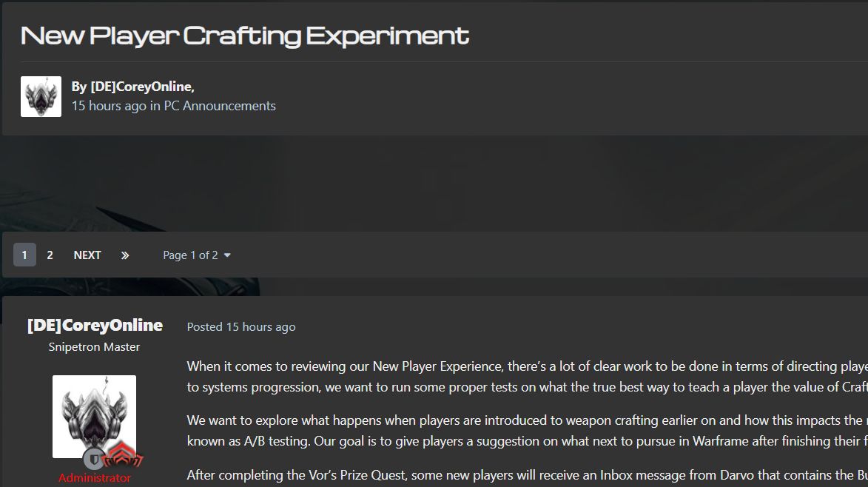868x487 pixels.
Task: Click the gray shield badge on the avatar
Action: point(94,459)
